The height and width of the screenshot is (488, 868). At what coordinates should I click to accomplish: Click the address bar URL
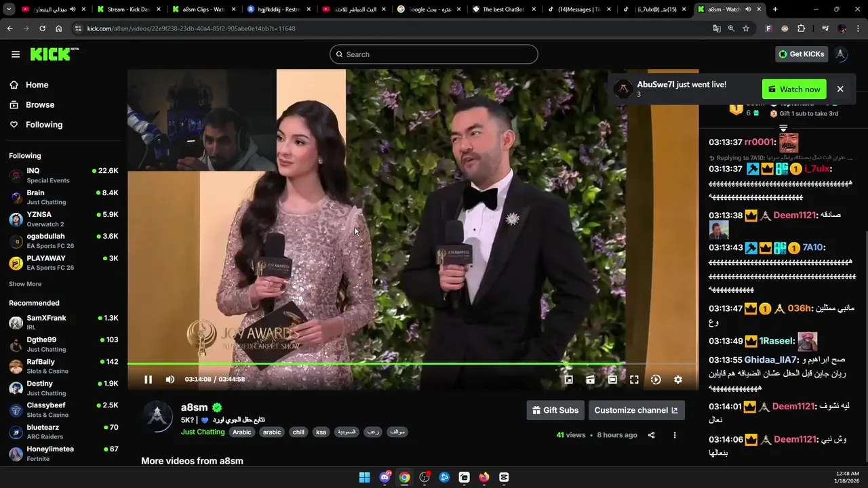pos(191,28)
